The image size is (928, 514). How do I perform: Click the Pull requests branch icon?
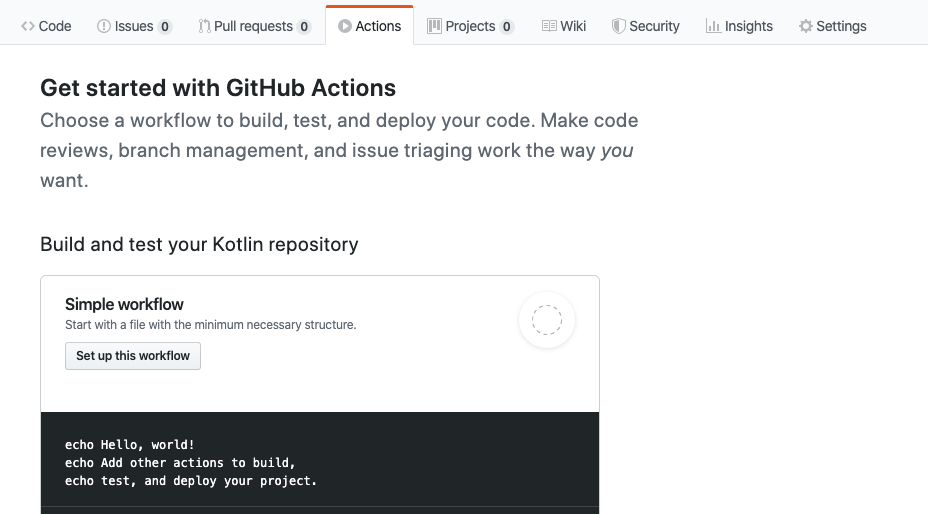click(204, 26)
